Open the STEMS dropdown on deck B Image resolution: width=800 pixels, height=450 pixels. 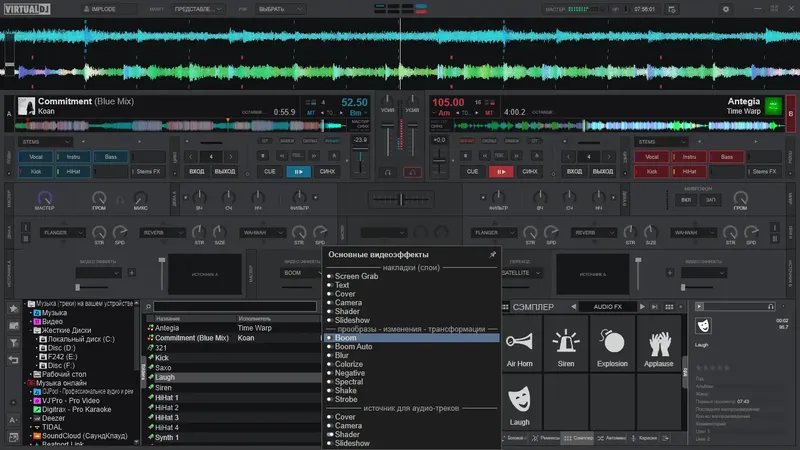[x=661, y=142]
